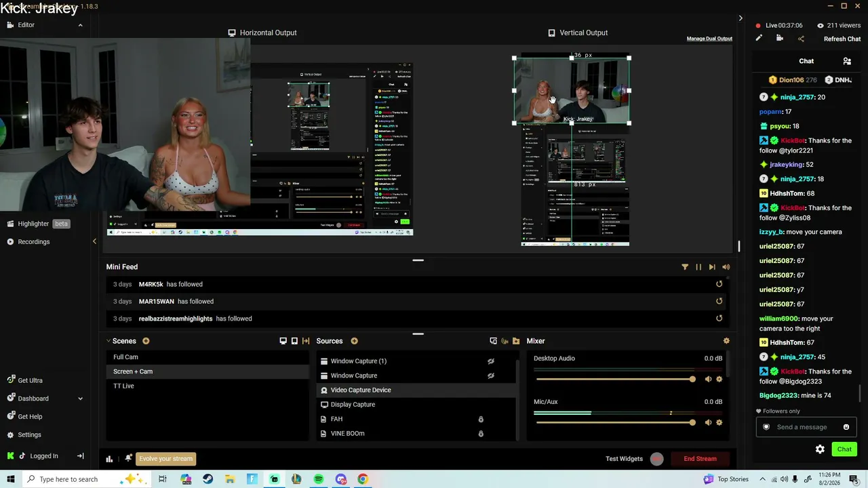Open Mini Feed filter options
The height and width of the screenshot is (488, 868).
[685, 267]
